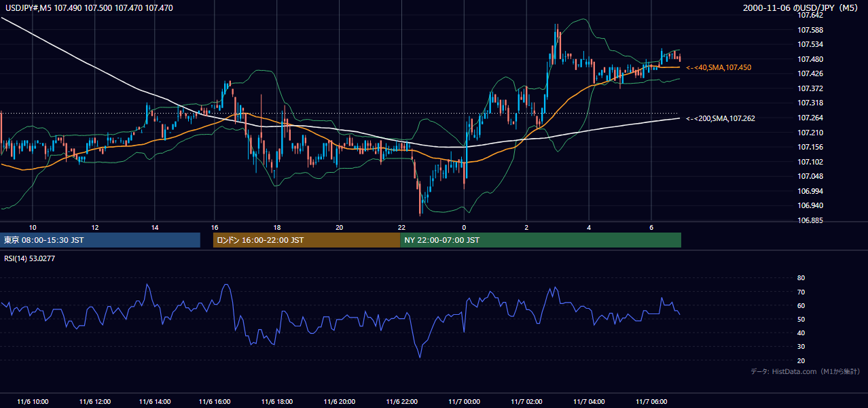Click RSI scale level 70
Viewport: 868px width, 408px height.
click(x=801, y=292)
